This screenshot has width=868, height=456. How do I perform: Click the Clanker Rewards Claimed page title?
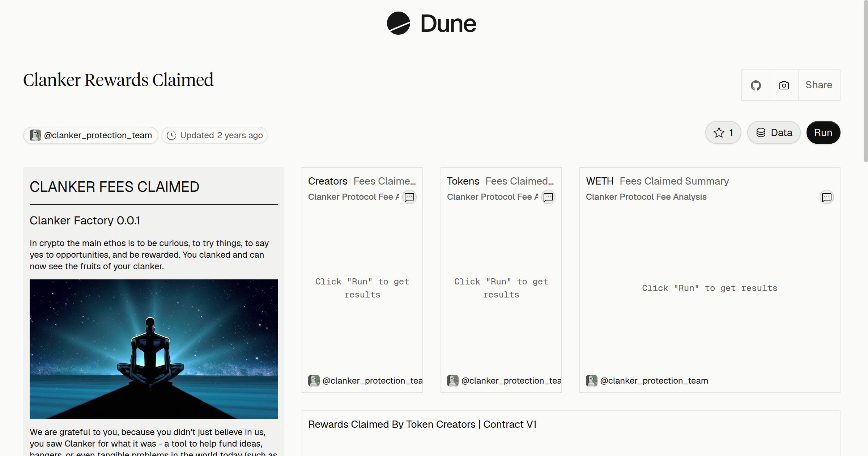click(x=118, y=80)
